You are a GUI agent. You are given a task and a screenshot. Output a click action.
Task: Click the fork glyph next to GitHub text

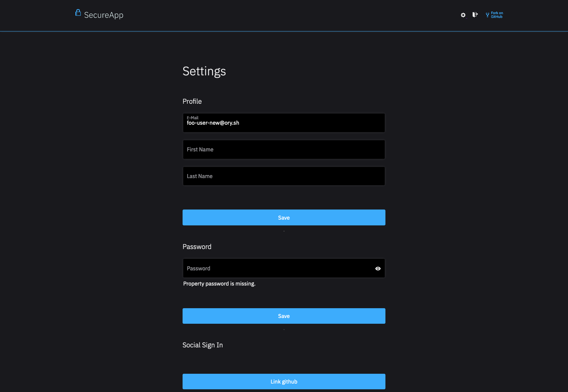pyautogui.click(x=487, y=15)
